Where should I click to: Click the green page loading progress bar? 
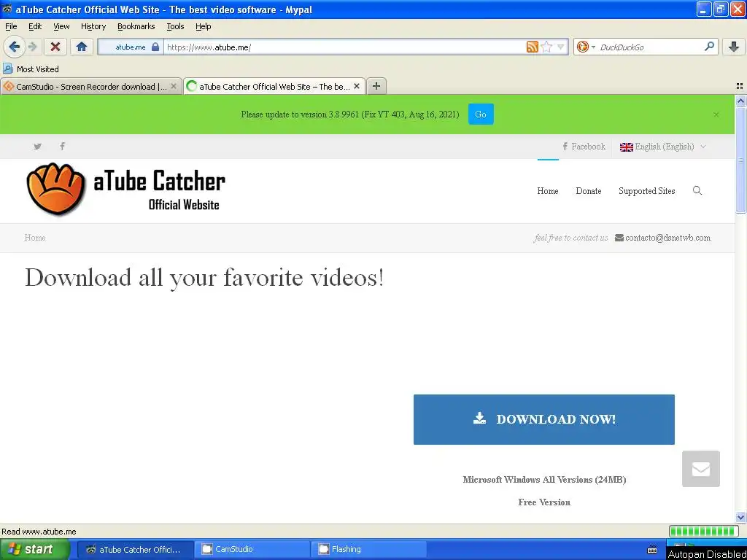pyautogui.click(x=704, y=531)
